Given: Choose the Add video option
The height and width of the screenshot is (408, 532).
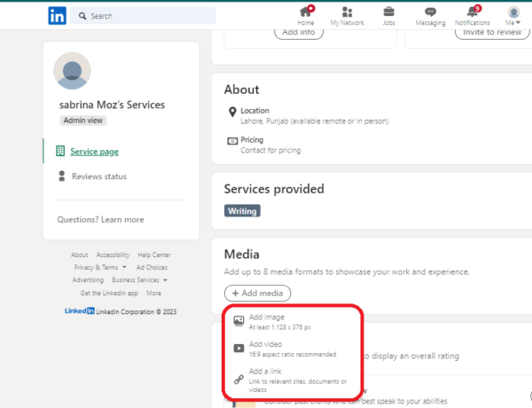Looking at the screenshot, I should click(293, 349).
